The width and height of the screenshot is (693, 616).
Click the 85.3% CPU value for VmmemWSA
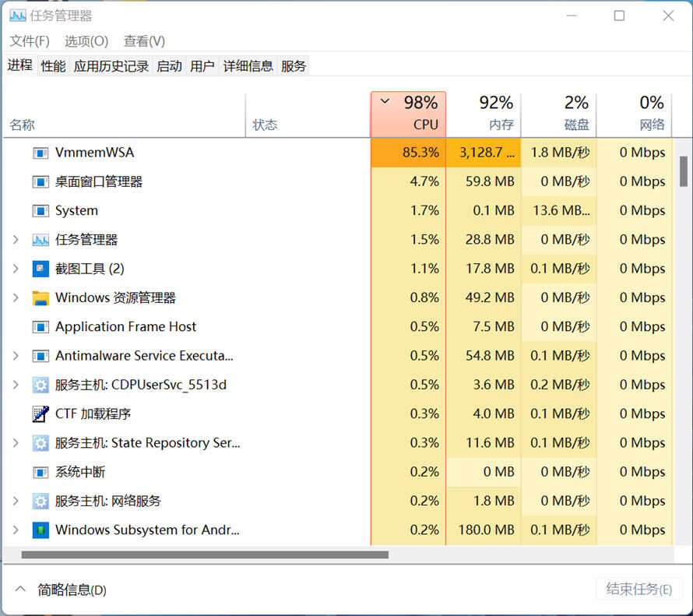pyautogui.click(x=408, y=153)
